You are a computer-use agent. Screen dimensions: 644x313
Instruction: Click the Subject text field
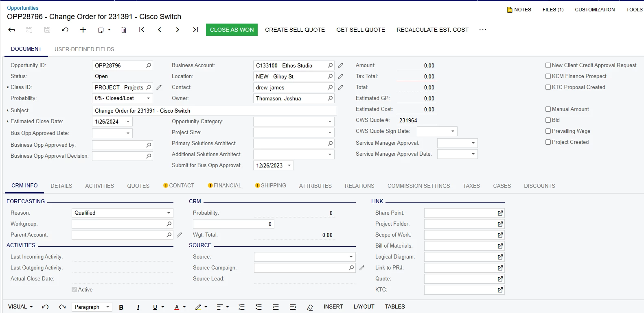(x=215, y=111)
